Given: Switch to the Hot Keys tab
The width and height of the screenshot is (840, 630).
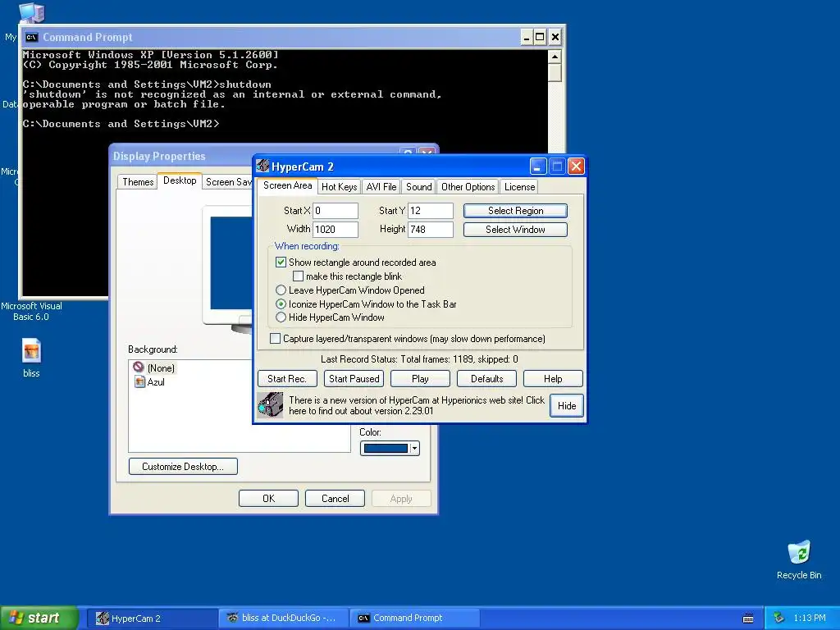Looking at the screenshot, I should pos(339,186).
